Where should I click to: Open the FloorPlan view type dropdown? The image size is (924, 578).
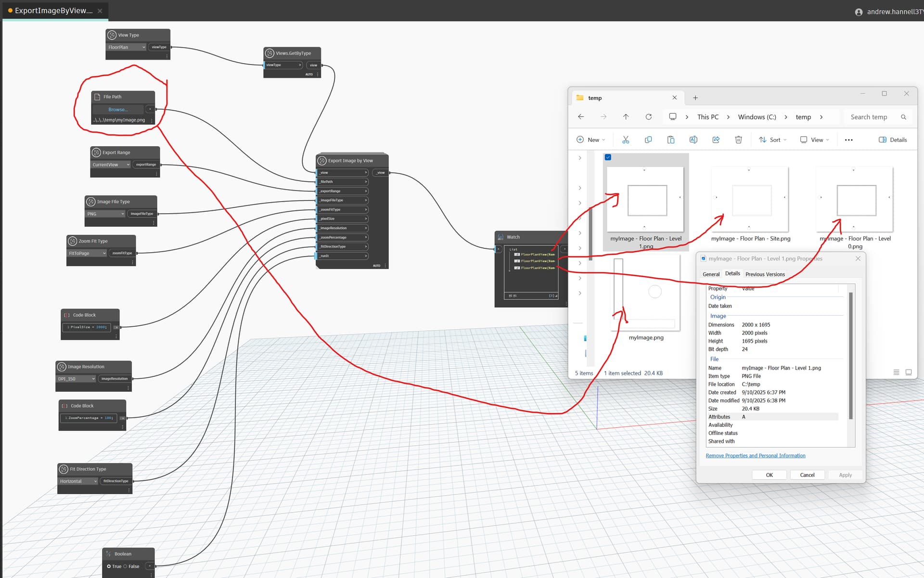tap(126, 47)
